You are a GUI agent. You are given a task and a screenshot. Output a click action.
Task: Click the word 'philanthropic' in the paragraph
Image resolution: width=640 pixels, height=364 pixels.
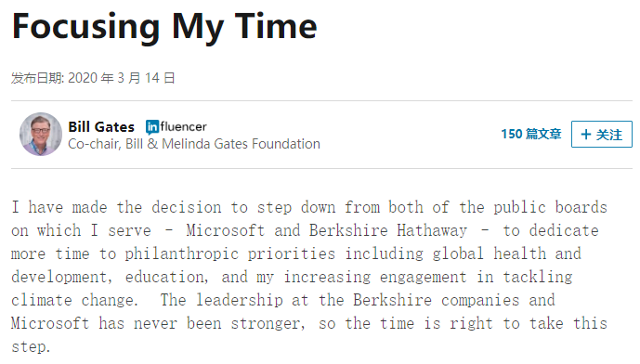click(182, 254)
